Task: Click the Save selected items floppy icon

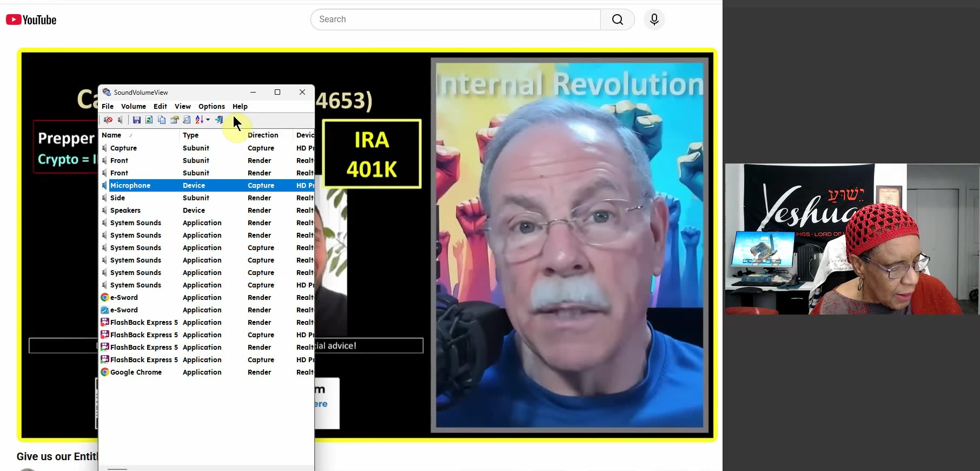Action: coord(137,120)
